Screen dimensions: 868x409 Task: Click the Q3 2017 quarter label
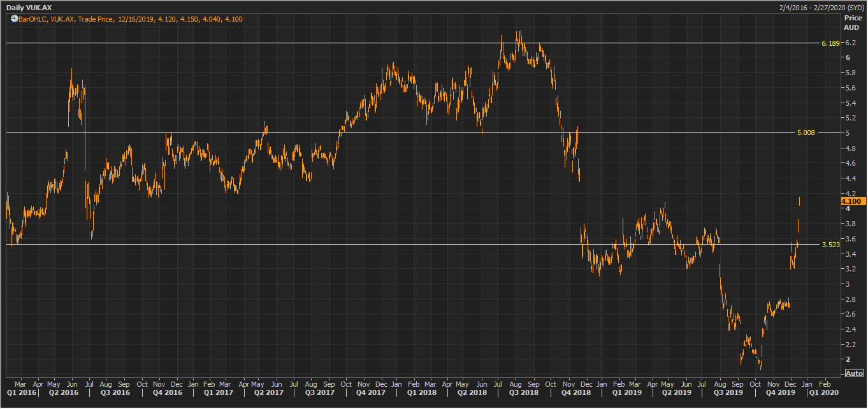point(320,393)
